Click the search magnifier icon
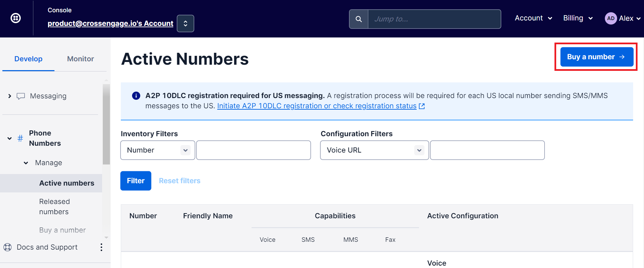This screenshot has height=268, width=644. pyautogui.click(x=359, y=19)
